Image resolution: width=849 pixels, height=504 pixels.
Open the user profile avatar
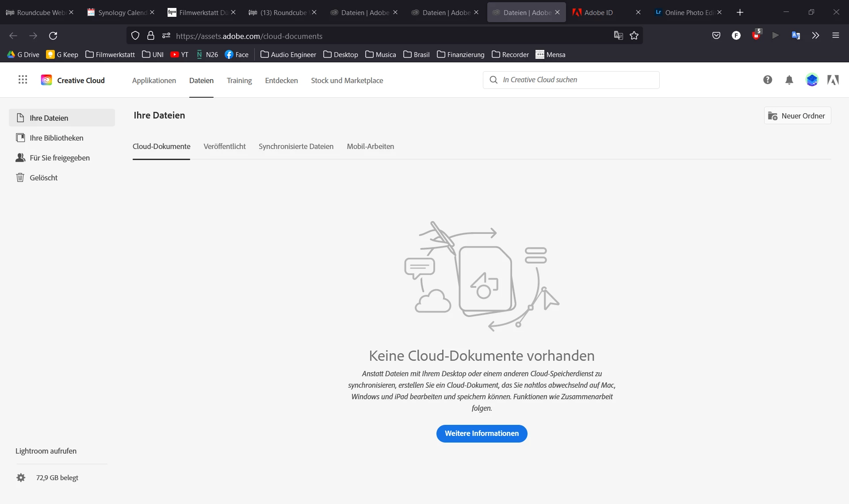pos(812,80)
